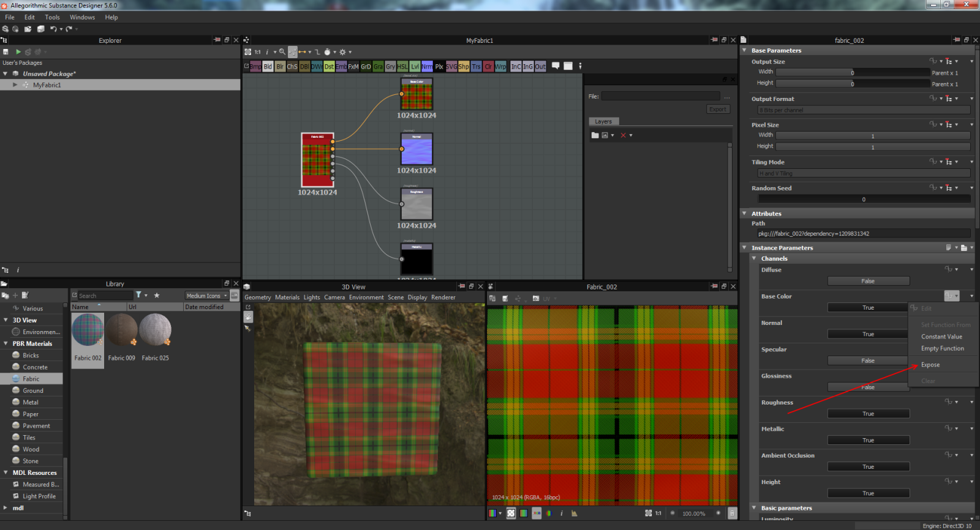Adjust the Pixel Size Height slider

click(x=873, y=147)
